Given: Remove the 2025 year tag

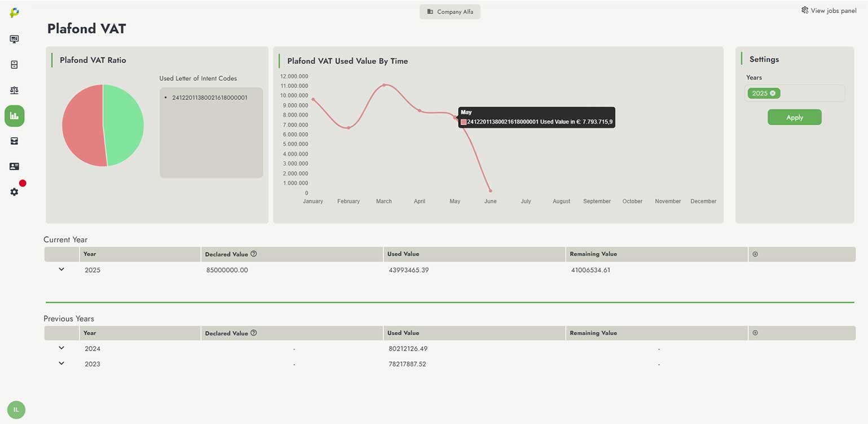Looking at the screenshot, I should pos(773,93).
